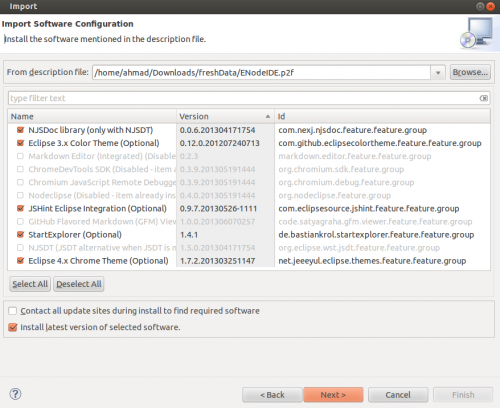
Task: Enable Contact all update sites option
Action: pyautogui.click(x=13, y=311)
